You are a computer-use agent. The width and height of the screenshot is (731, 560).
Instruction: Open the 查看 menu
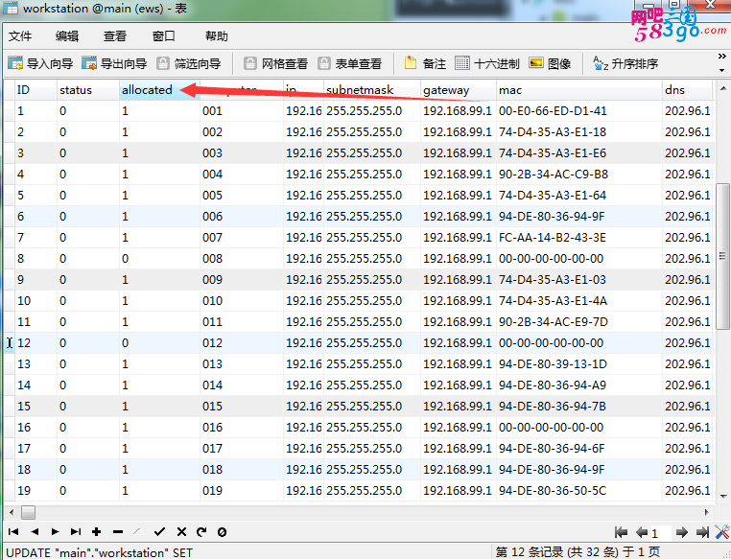pyautogui.click(x=115, y=36)
